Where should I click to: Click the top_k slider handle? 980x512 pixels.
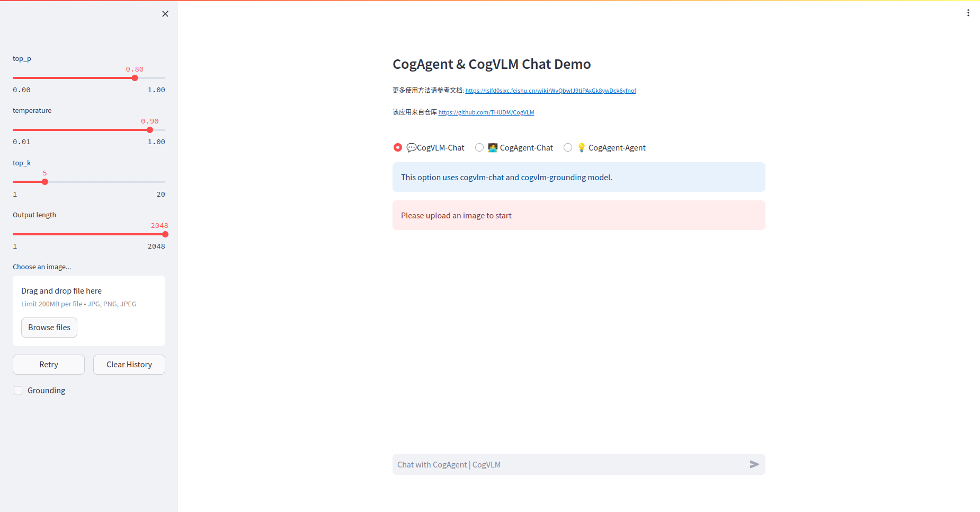tap(45, 182)
